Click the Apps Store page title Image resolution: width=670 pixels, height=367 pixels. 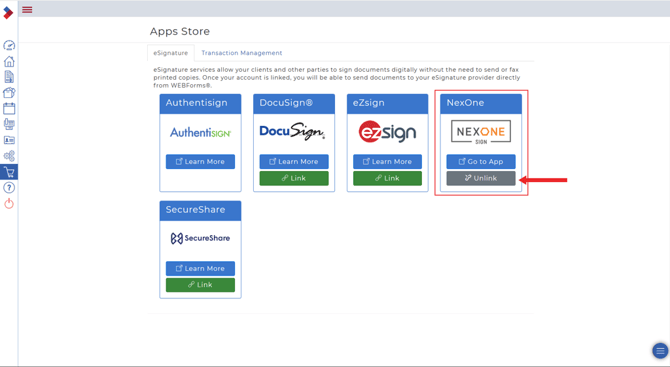point(180,31)
